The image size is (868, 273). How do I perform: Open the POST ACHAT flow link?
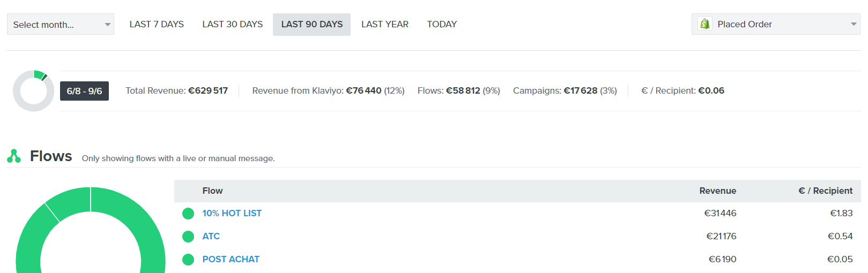pyautogui.click(x=231, y=260)
